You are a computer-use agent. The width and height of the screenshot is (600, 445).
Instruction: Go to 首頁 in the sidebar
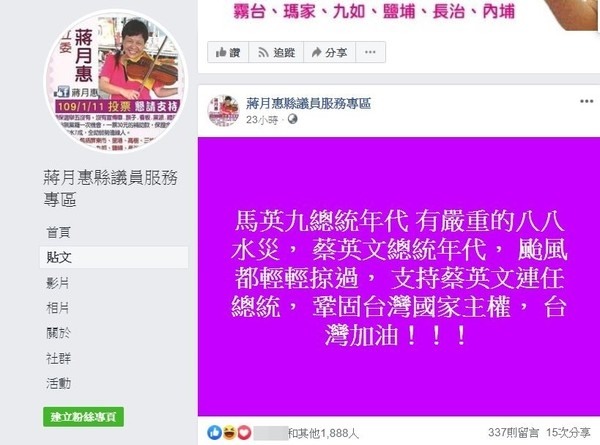[59, 232]
